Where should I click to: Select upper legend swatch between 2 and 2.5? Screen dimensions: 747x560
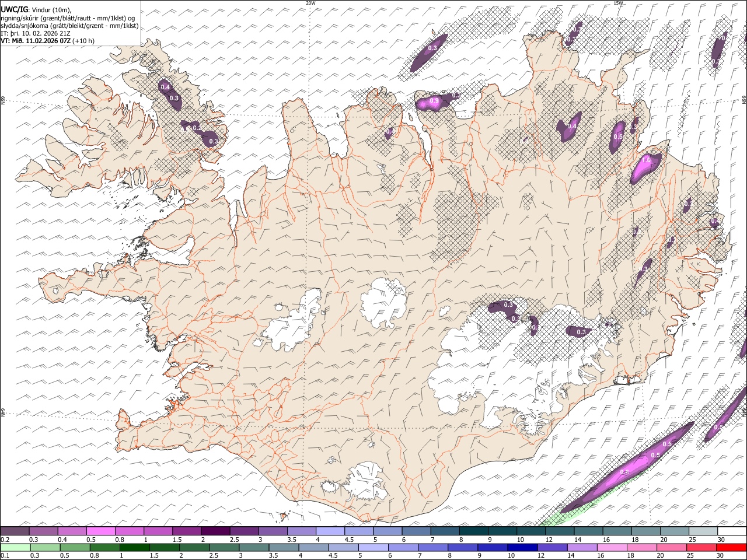(215, 531)
